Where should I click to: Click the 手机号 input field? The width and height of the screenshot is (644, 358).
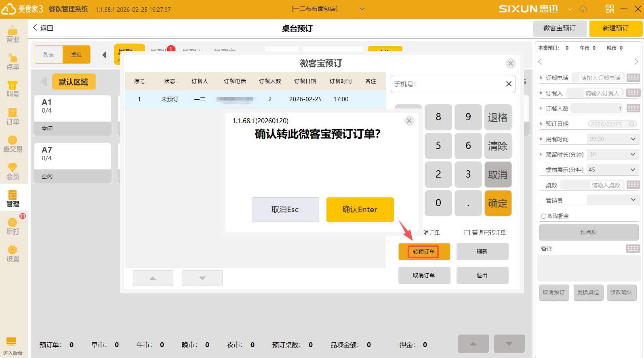click(446, 84)
